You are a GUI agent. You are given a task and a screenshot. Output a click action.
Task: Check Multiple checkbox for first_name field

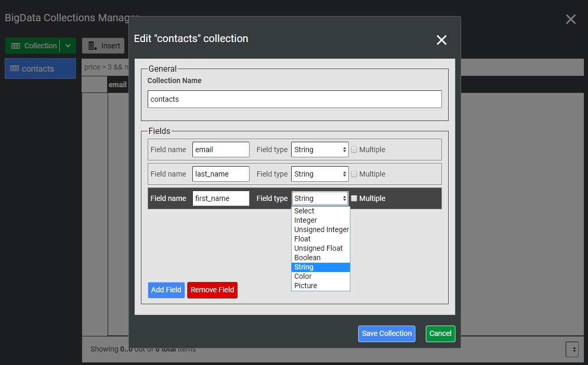[354, 198]
